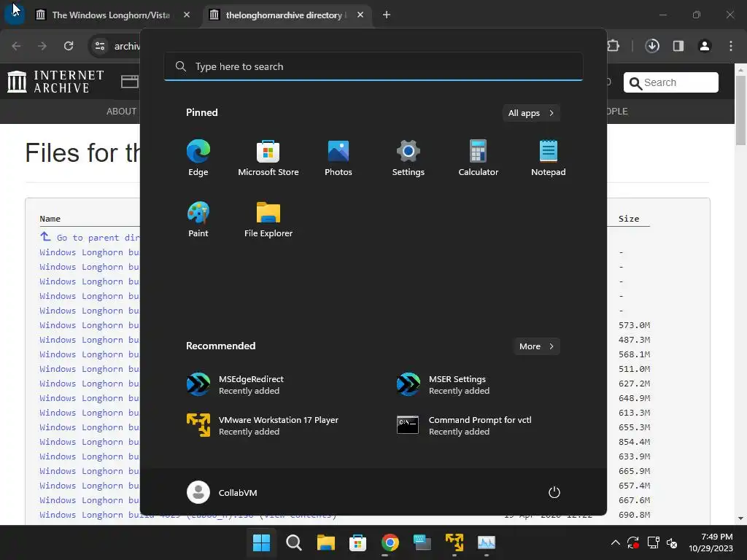Open Settings from pinned apps

tap(409, 158)
